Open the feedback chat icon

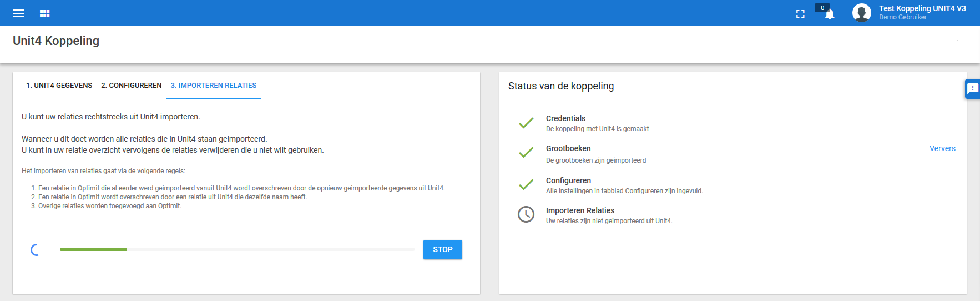coord(973,88)
